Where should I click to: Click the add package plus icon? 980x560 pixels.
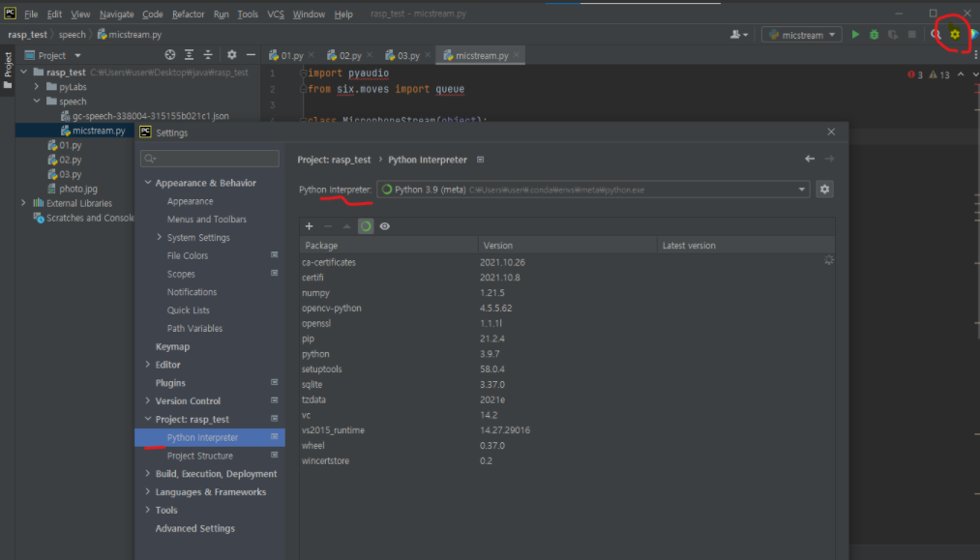(309, 226)
